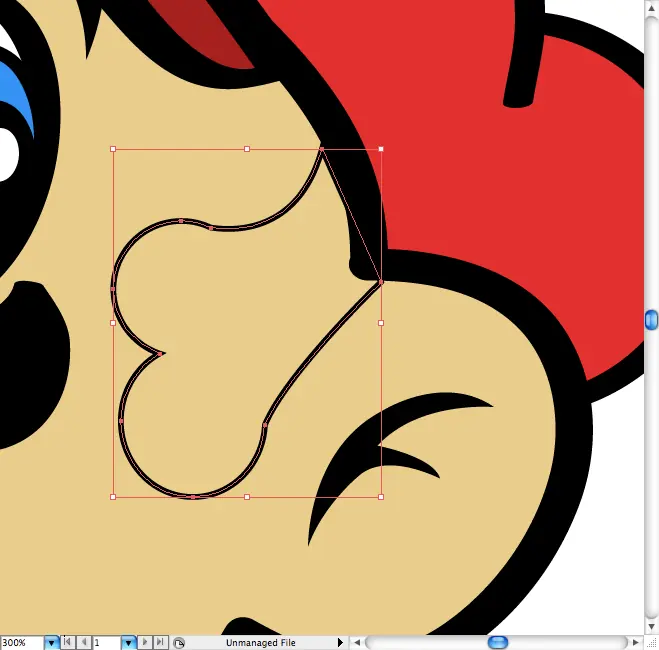The height and width of the screenshot is (650, 659).
Task: Go to the previous artboard
Action: tap(84, 643)
